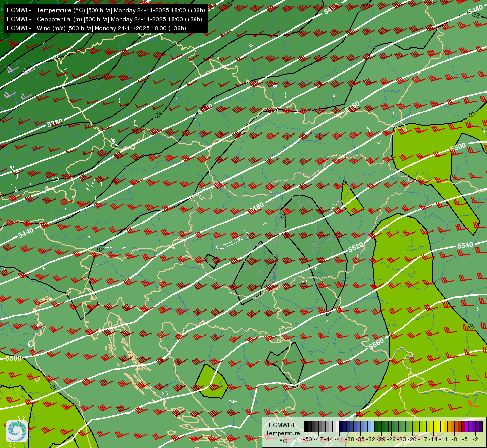Pick the lightest blue swatch in the legend
487x448 pixels.
pyautogui.click(x=373, y=426)
